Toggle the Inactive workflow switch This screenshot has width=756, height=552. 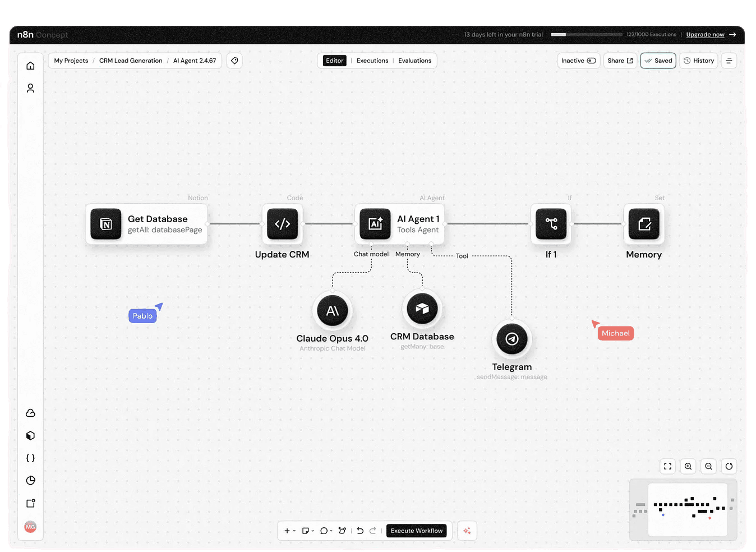click(x=591, y=61)
